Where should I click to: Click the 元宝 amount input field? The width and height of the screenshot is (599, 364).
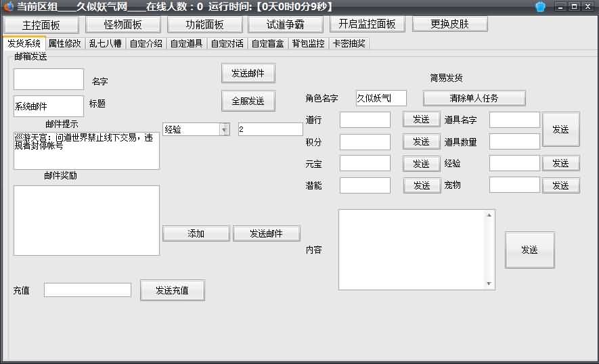tap(365, 163)
